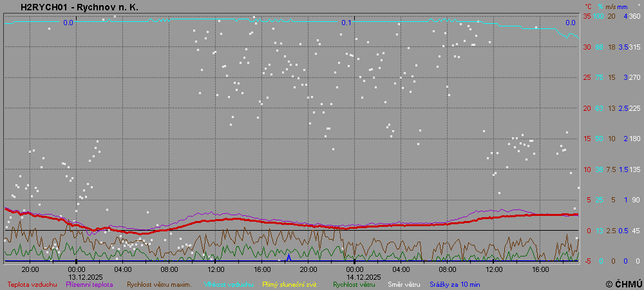Click the red -5 temperature axis value
The image size is (644, 290).
[585, 261]
